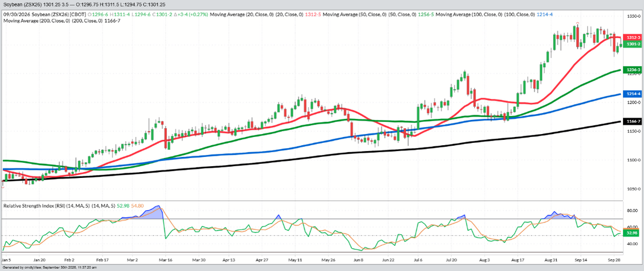The height and width of the screenshot is (271, 644).
Task: Click the Mar 2 date label
Action: tap(133, 260)
